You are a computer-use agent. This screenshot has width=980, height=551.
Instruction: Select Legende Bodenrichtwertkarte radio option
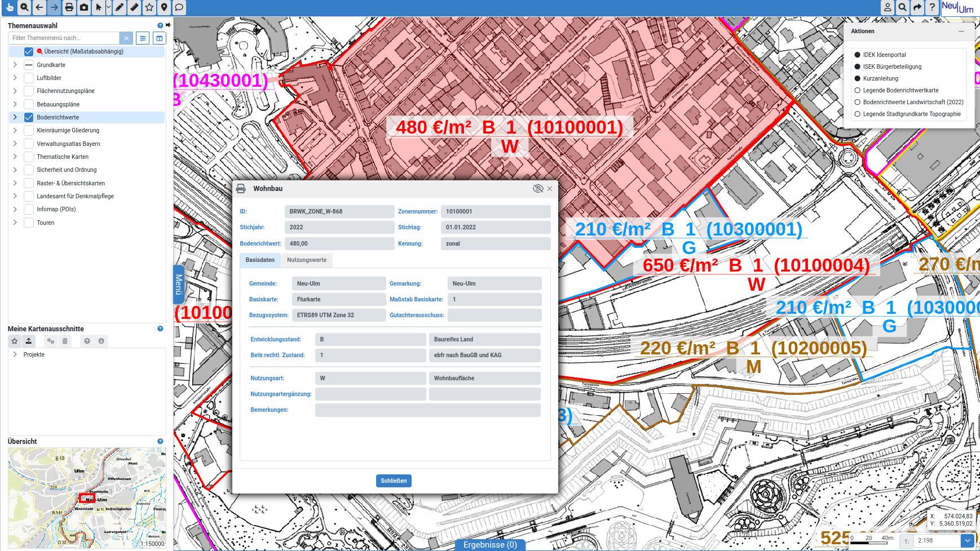point(858,90)
